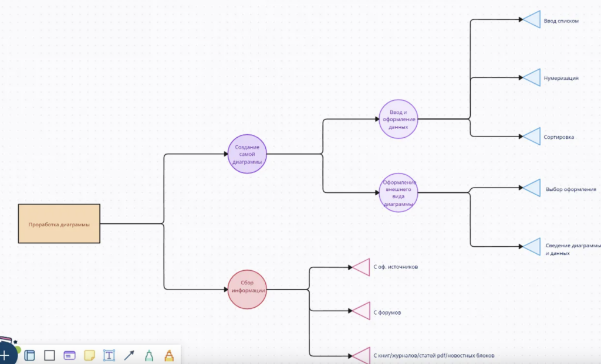601x364 pixels.
Task: Click the С оф. источников label
Action: [x=396, y=267]
